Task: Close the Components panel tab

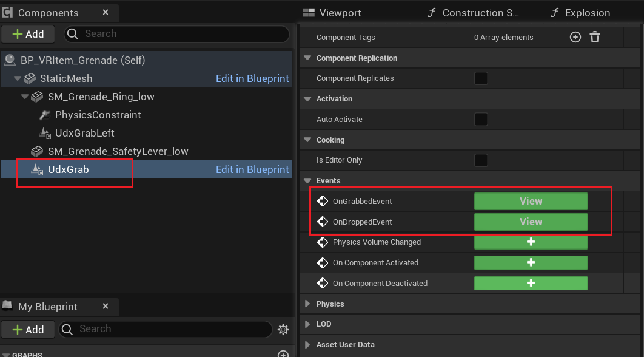Action: click(x=106, y=12)
